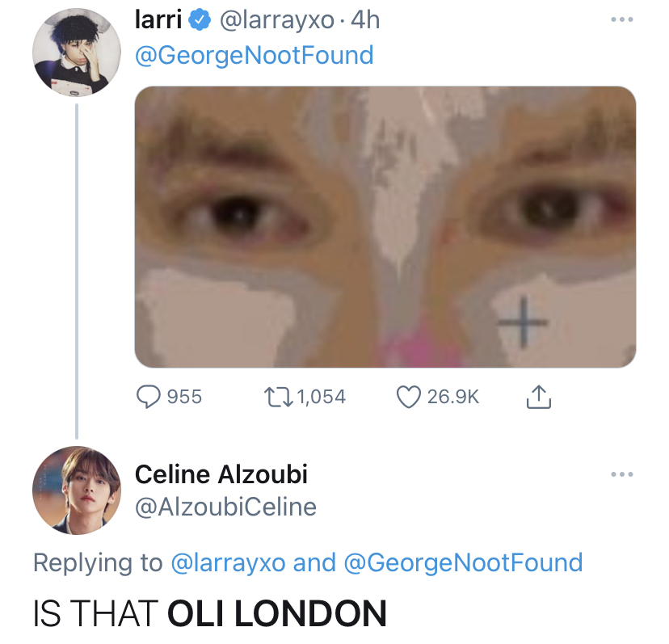Click the @GeorgeNootFound mention in tweet
The height and width of the screenshot is (644, 669).
[254, 55]
